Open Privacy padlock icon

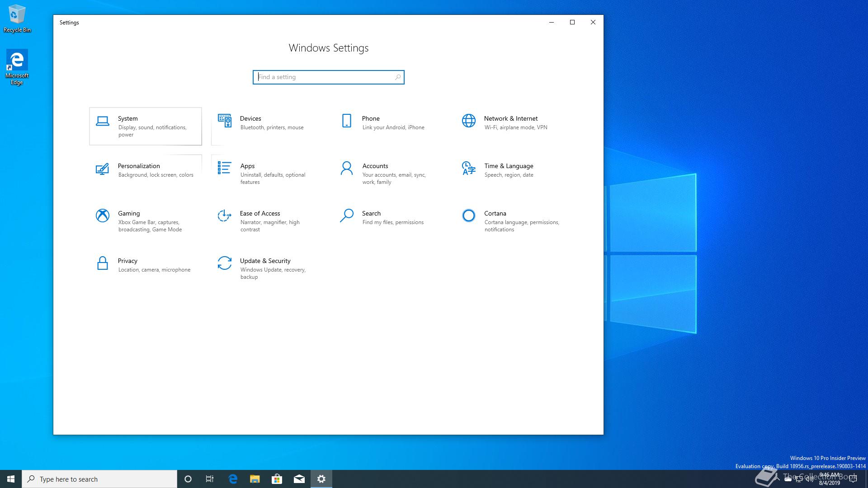103,263
